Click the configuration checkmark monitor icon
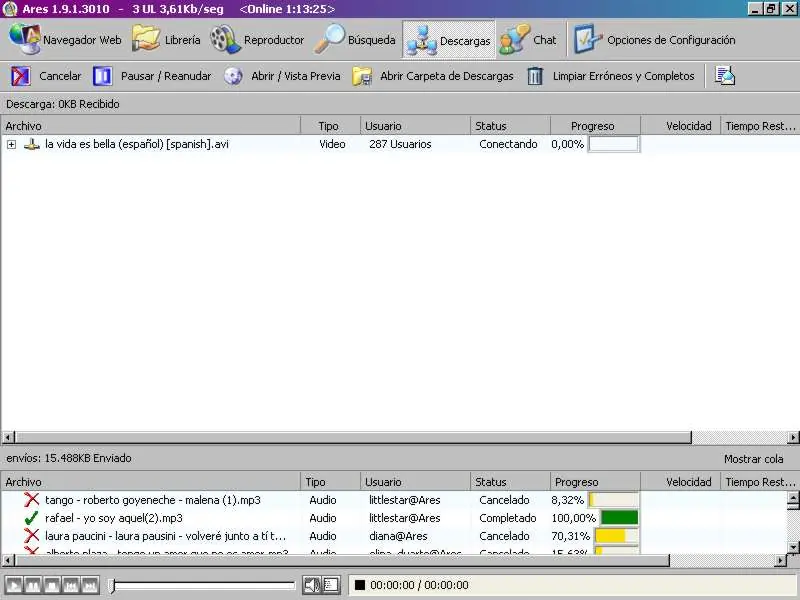The width and height of the screenshot is (800, 600). point(587,39)
